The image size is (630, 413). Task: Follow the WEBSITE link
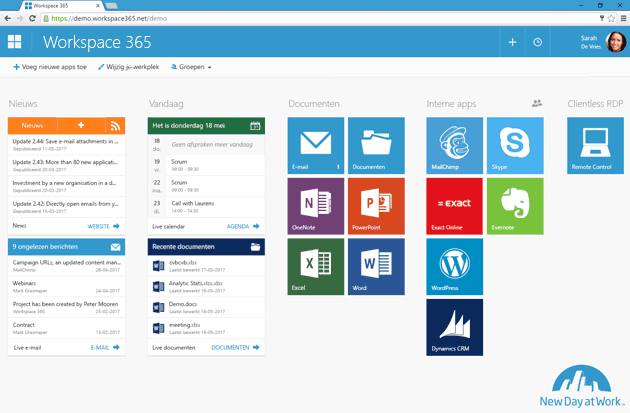click(x=103, y=227)
